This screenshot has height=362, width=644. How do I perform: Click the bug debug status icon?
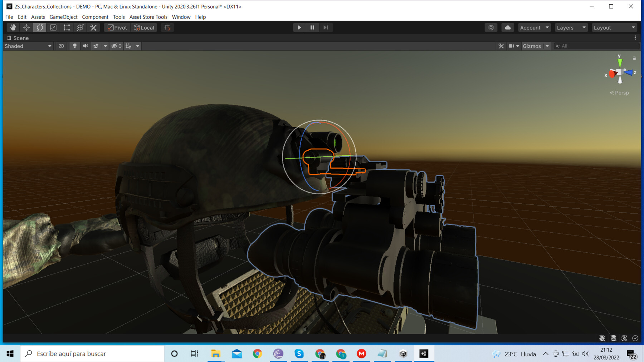(x=602, y=338)
